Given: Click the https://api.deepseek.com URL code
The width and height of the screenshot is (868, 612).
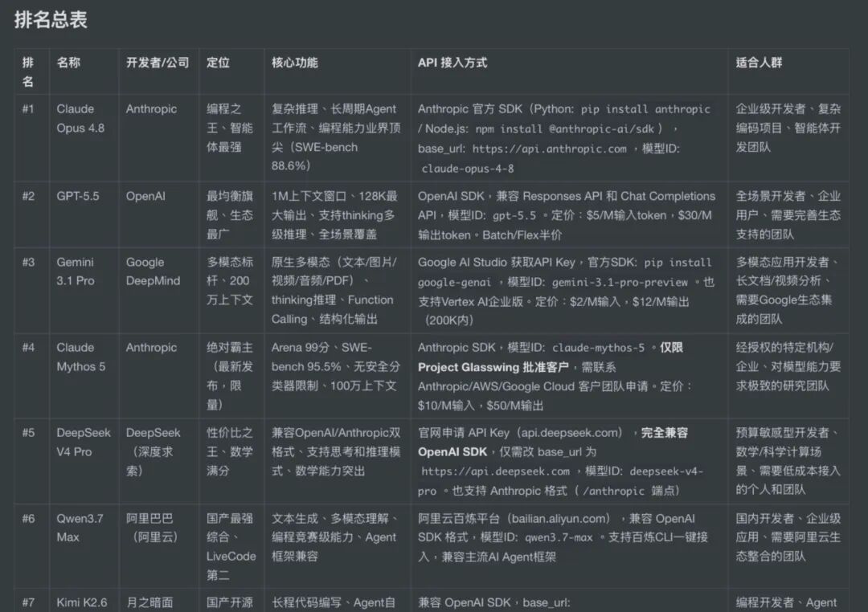Looking at the screenshot, I should point(495,471).
